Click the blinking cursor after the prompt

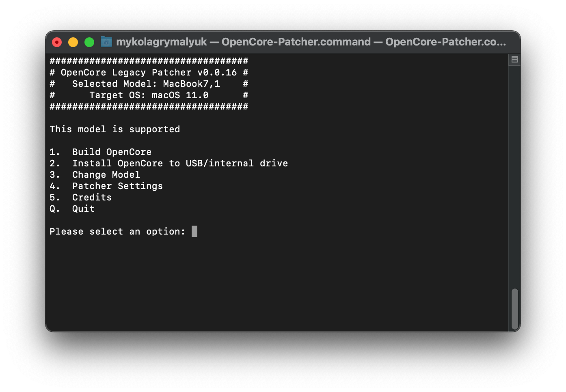194,231
